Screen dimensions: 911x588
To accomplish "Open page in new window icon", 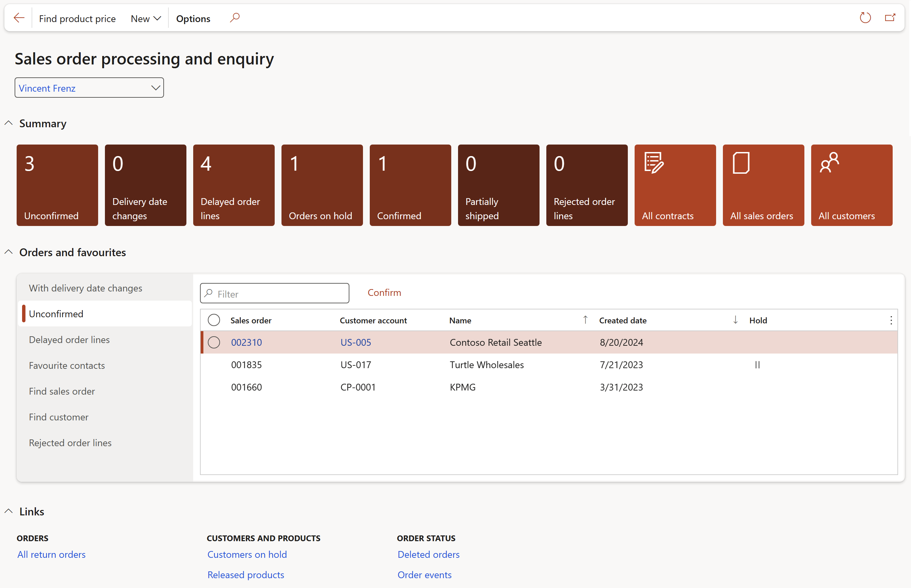I will pos(890,18).
